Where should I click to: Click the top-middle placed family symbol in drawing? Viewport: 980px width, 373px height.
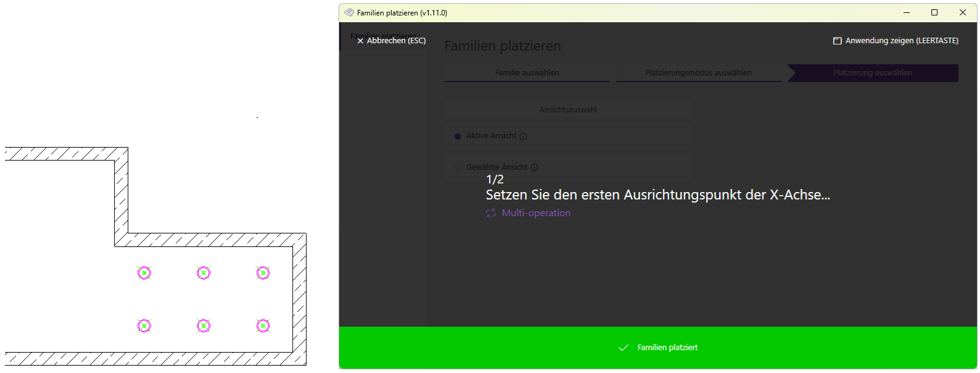tap(204, 273)
